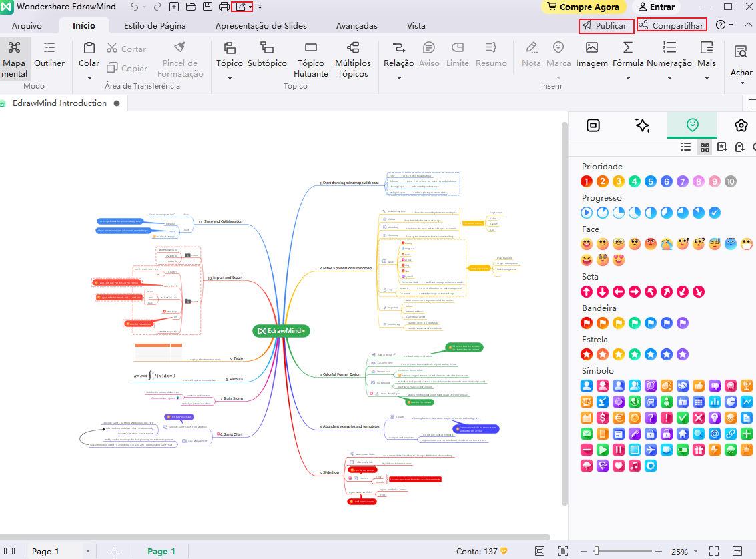The image size is (756, 559).
Task: Expand the Colar dropdown arrow
Action: click(89, 78)
